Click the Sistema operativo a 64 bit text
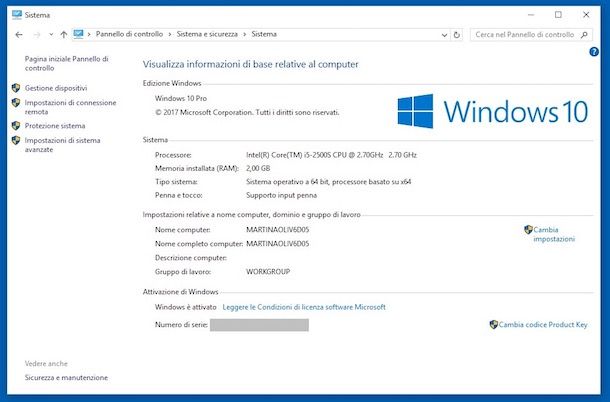The height and width of the screenshot is (402, 610). coord(328,182)
